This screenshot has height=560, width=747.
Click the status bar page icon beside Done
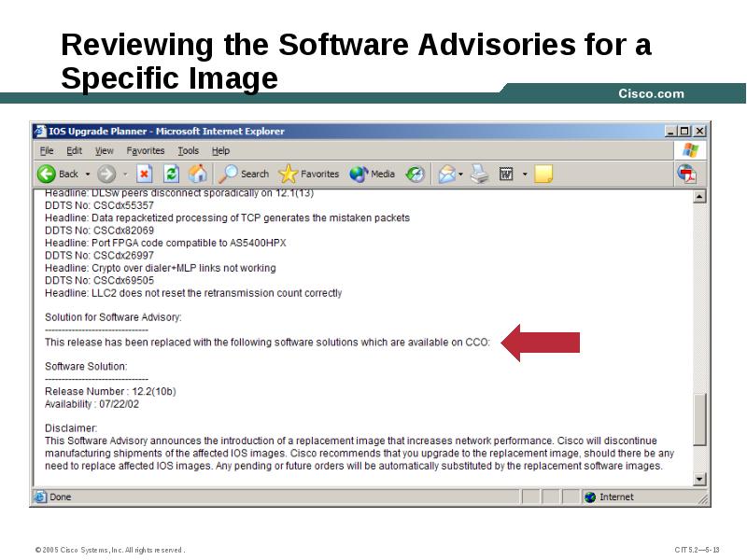pos(40,497)
